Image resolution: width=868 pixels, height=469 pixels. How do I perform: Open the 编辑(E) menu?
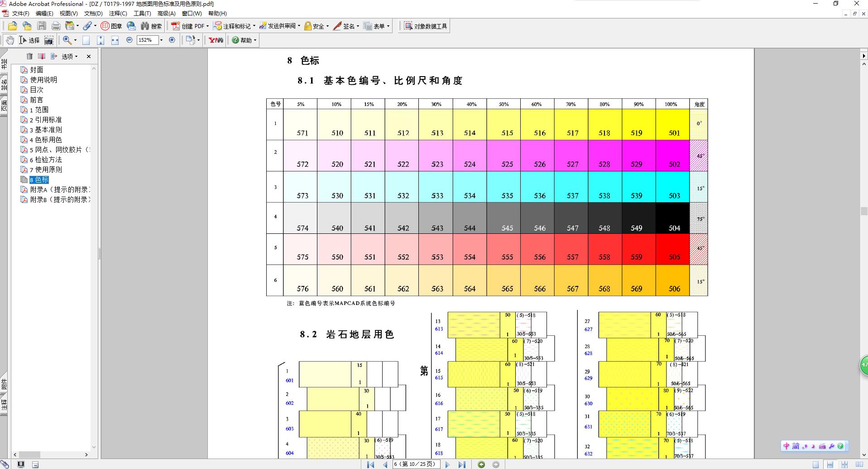pyautogui.click(x=44, y=14)
